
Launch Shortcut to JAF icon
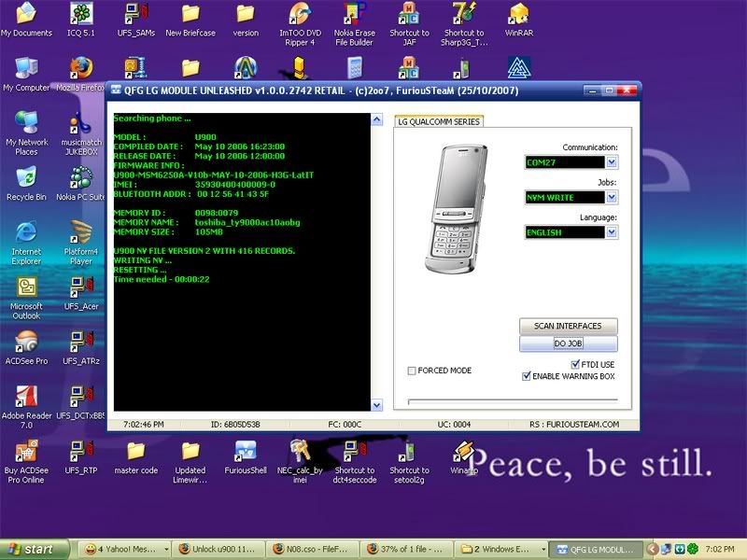tap(409, 24)
